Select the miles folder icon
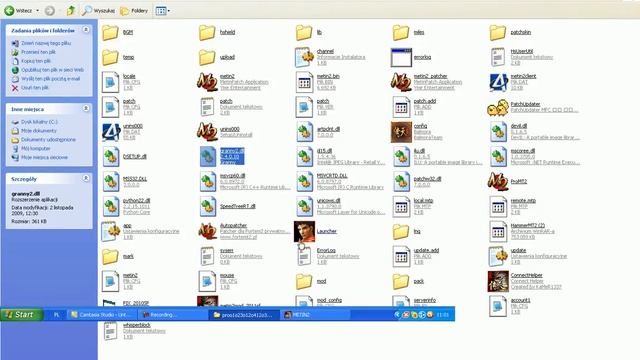This screenshot has height=360, width=640. click(x=401, y=32)
